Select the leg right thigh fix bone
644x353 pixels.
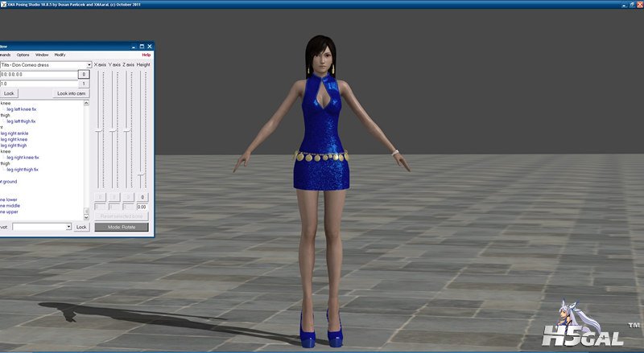pyautogui.click(x=23, y=170)
